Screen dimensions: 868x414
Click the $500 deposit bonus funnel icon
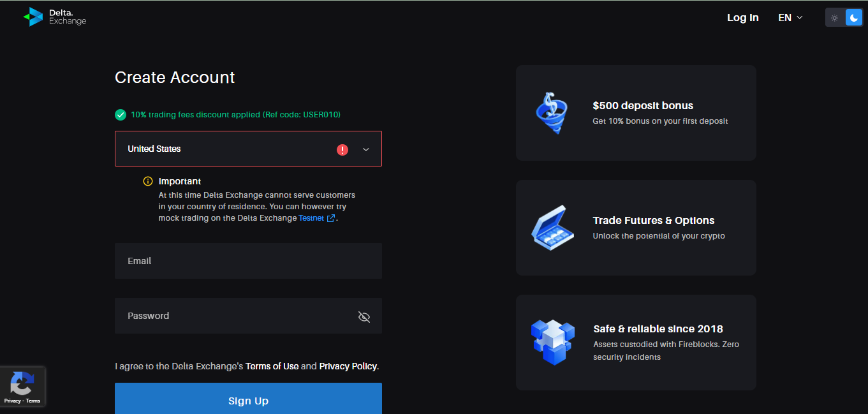coord(551,113)
